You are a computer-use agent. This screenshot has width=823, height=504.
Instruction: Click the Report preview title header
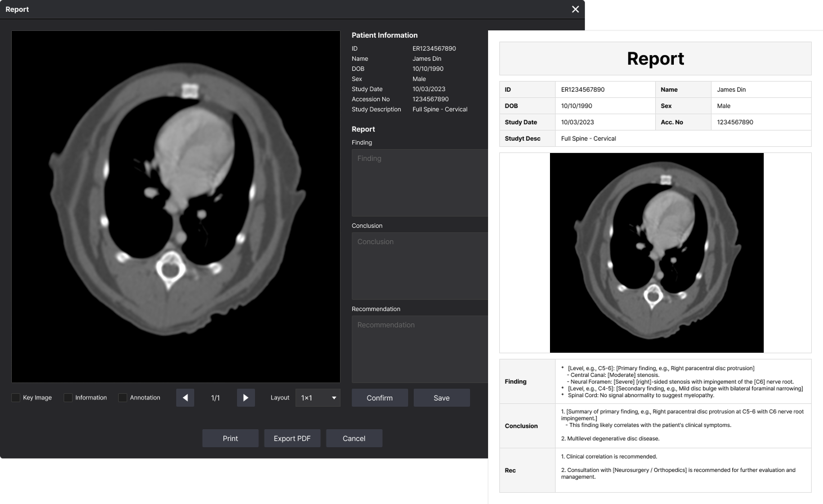[655, 58]
